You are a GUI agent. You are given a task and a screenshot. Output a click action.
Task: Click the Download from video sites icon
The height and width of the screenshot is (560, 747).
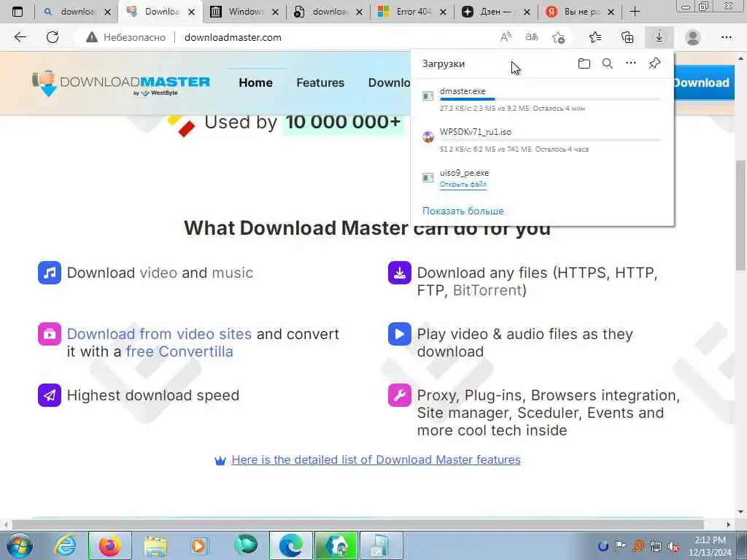[x=50, y=334]
